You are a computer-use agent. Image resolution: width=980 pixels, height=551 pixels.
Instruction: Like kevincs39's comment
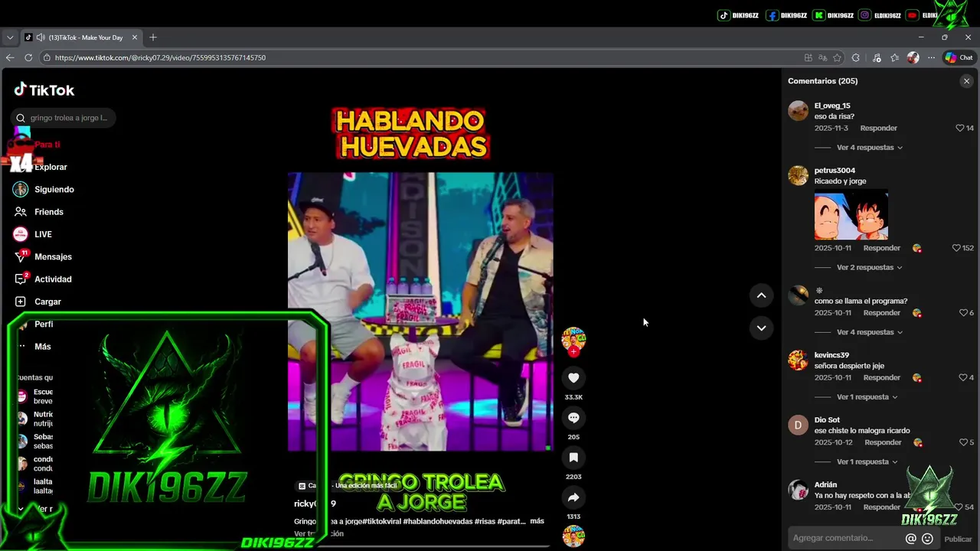point(963,377)
